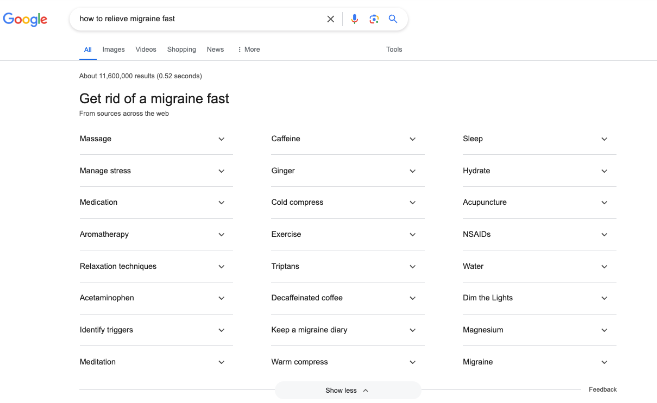Screen dimensions: 657x403
Task: Expand the Dim the Lights item
Action: pos(539,298)
